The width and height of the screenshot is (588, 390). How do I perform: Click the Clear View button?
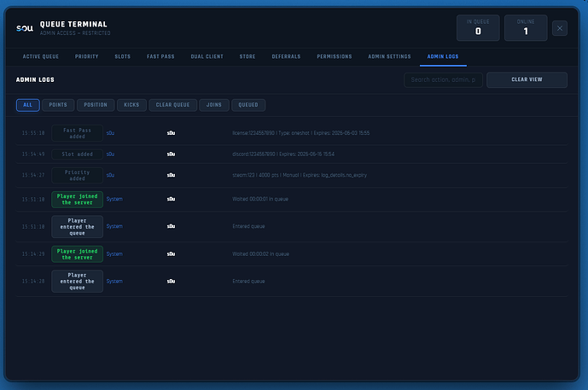pos(527,80)
